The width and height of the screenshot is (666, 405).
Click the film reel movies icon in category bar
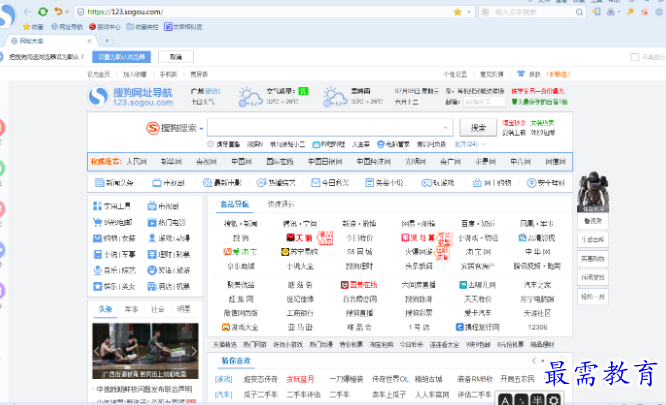pyautogui.click(x=207, y=183)
